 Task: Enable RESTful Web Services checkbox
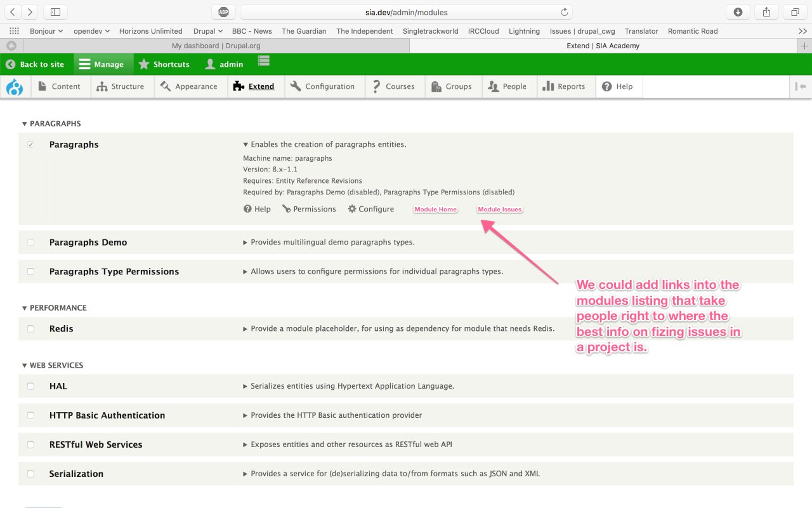tap(30, 444)
